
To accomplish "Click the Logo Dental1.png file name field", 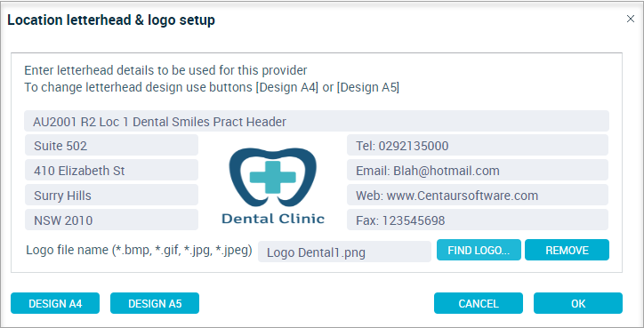I will pyautogui.click(x=344, y=252).
